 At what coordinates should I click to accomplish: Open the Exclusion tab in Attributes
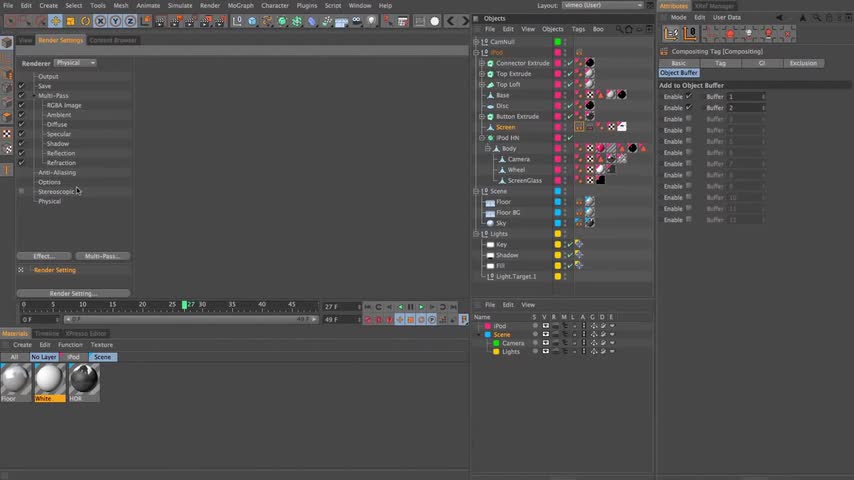coord(803,63)
